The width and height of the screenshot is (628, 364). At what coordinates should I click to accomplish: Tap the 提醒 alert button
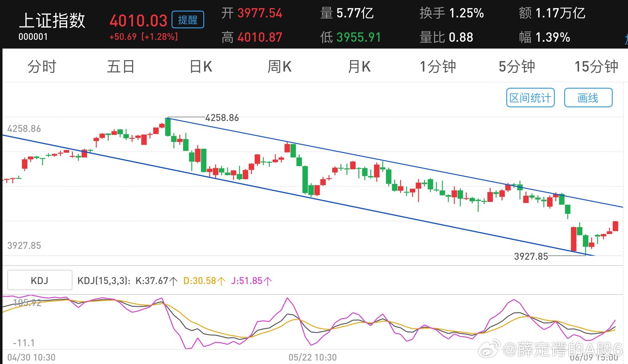point(188,20)
